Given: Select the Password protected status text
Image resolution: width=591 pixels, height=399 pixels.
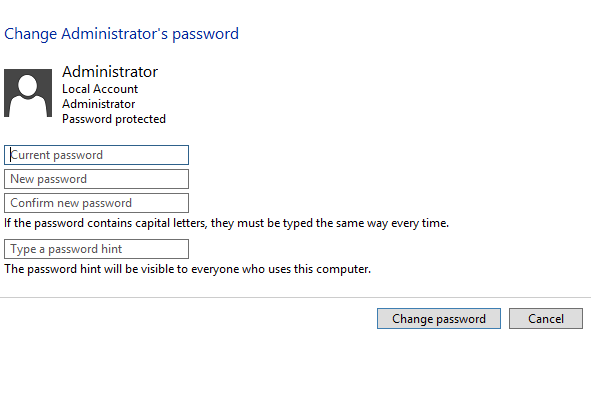Looking at the screenshot, I should pyautogui.click(x=114, y=119).
